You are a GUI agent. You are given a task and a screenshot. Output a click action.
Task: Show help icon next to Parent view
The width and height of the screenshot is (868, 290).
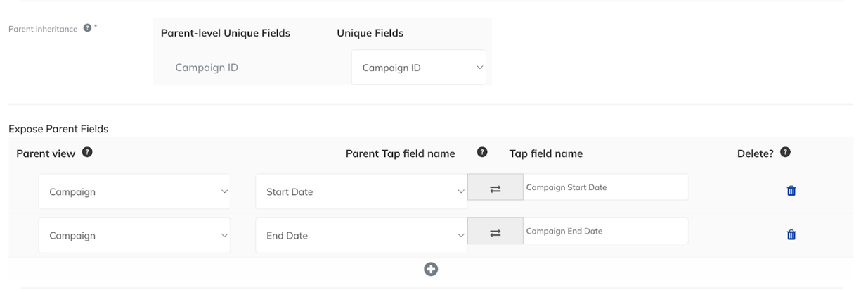(87, 152)
